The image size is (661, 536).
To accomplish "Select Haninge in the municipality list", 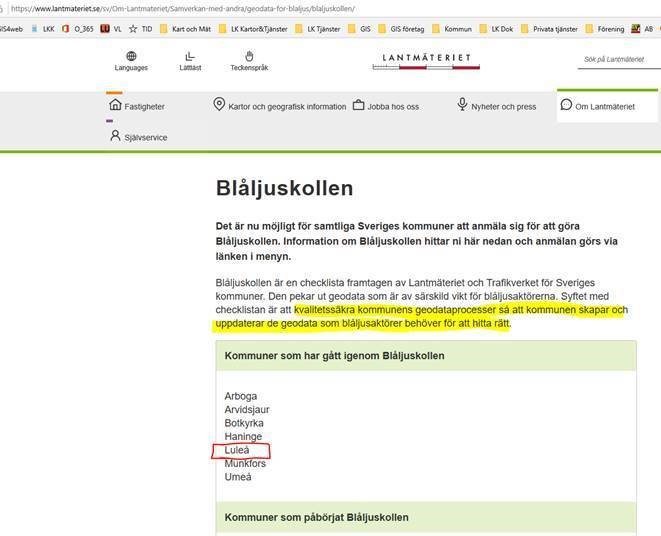I will pyautogui.click(x=243, y=436).
